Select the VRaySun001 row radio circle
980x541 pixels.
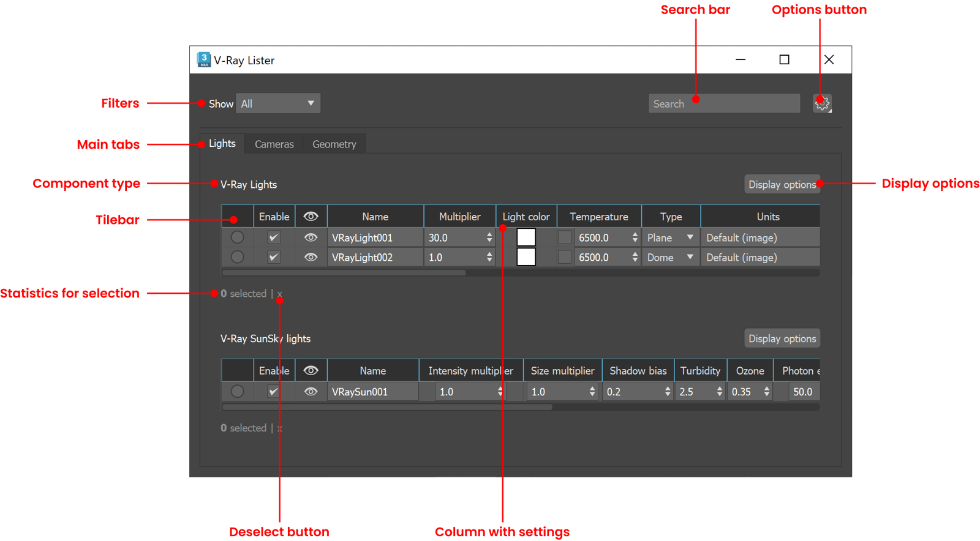[x=237, y=392]
